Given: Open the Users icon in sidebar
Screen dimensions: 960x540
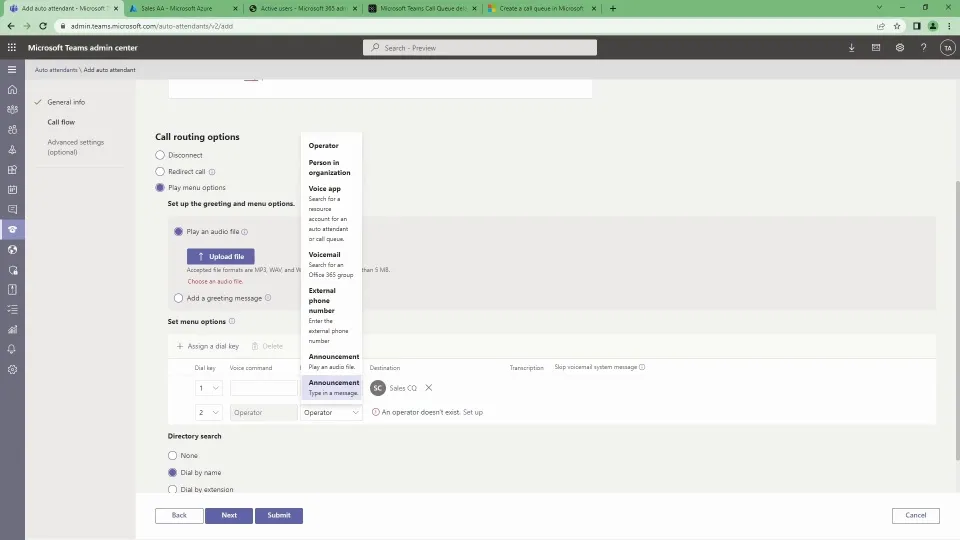Looking at the screenshot, I should click(x=12, y=130).
